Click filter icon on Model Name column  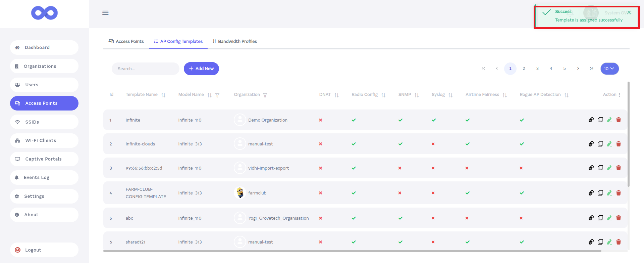tap(217, 95)
